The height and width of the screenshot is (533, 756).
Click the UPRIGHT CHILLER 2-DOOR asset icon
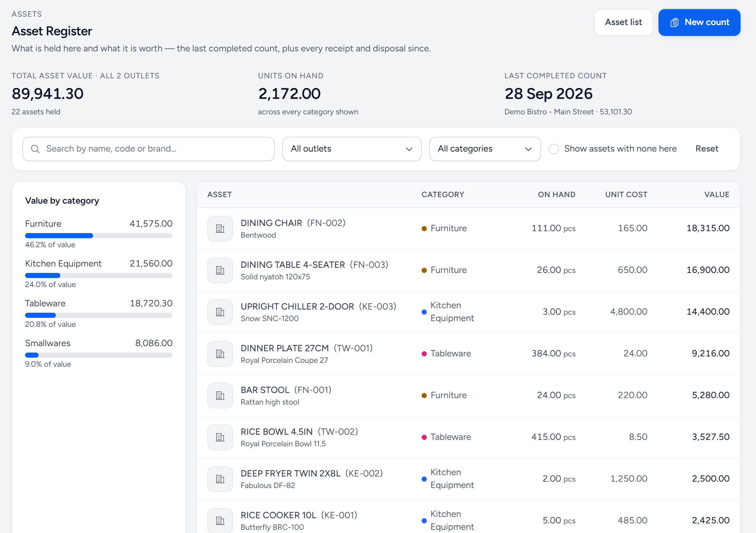(220, 312)
